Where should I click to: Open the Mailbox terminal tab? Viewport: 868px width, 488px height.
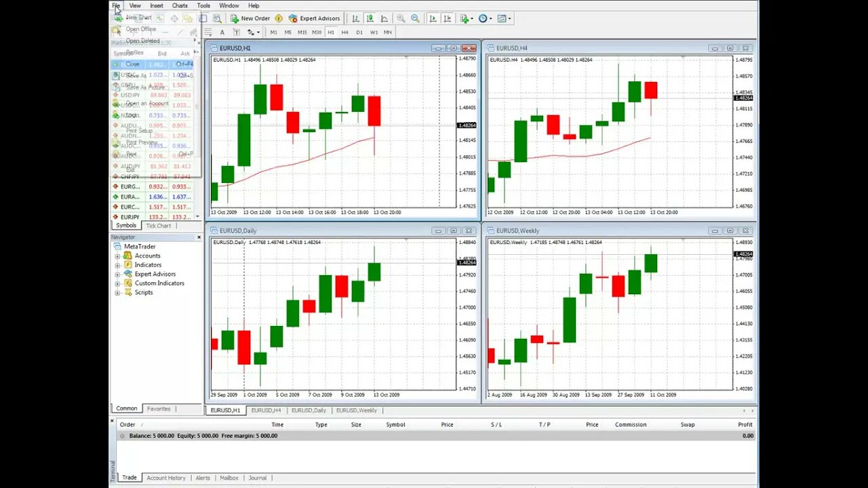point(229,478)
